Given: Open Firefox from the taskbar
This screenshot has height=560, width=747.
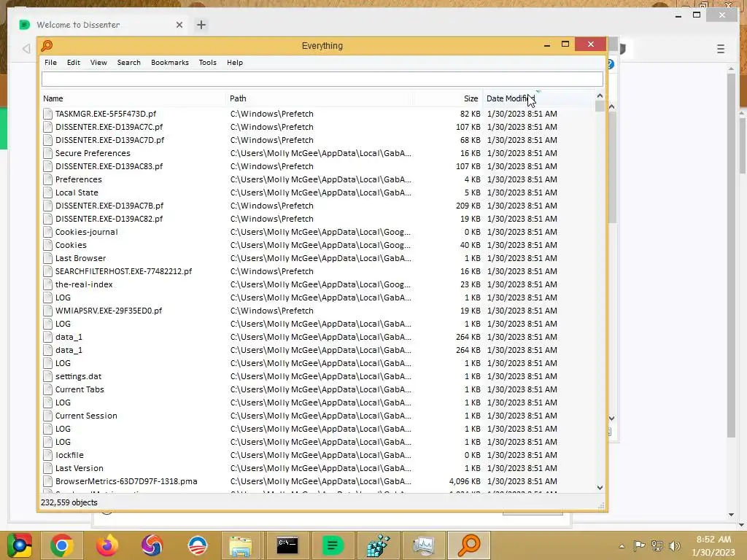Looking at the screenshot, I should tap(107, 545).
